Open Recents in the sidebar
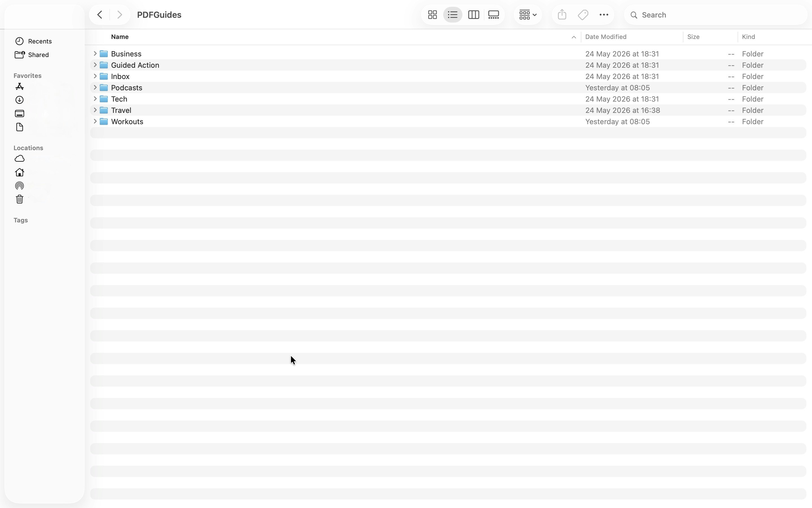 click(x=39, y=41)
